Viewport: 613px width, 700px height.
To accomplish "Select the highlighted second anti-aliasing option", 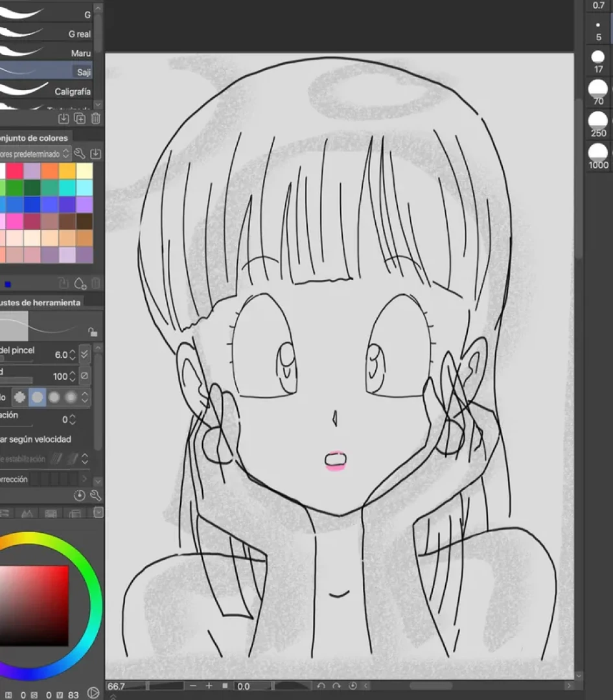I will (x=37, y=397).
